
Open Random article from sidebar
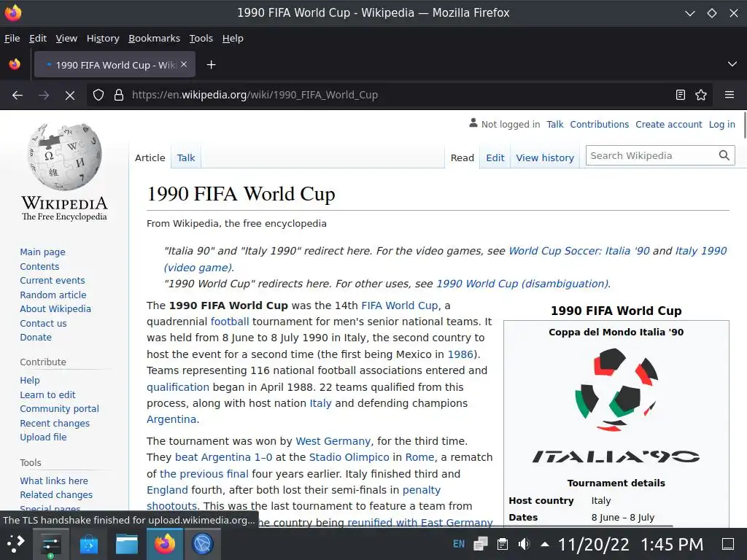(x=53, y=295)
